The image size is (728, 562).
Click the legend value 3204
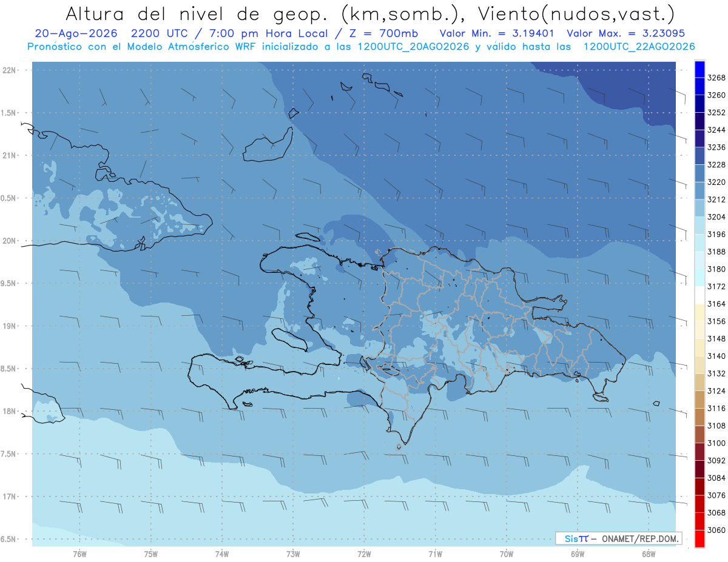[x=716, y=217]
